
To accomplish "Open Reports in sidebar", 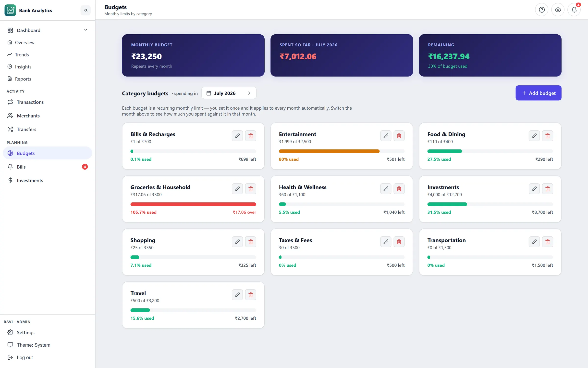I will [47, 79].
